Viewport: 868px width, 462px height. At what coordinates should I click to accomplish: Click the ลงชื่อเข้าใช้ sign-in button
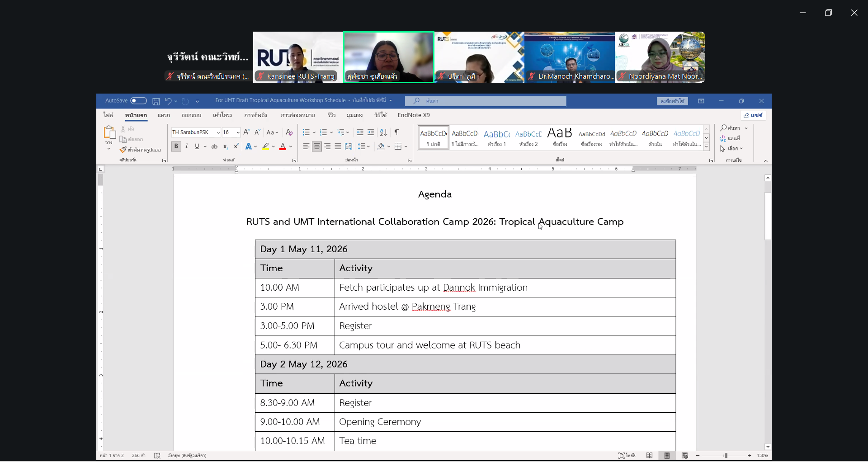672,101
